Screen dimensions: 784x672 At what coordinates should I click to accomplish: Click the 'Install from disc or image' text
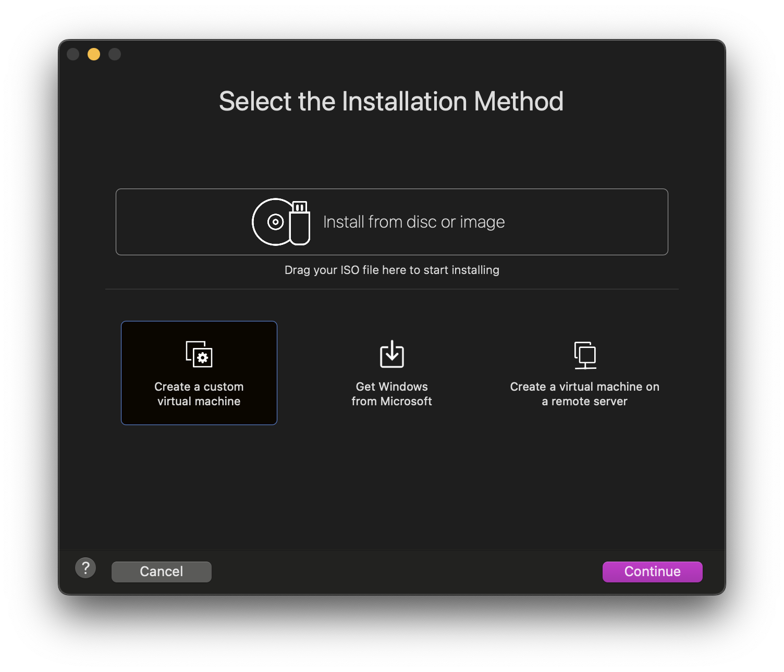[x=414, y=222]
